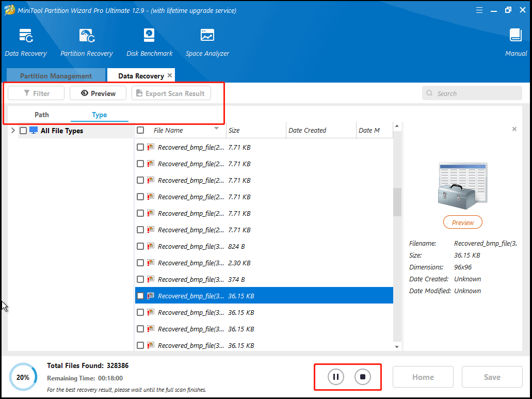532x399 pixels.
Task: Click the highlighted Recovered_bmp_file name
Action: 191,296
